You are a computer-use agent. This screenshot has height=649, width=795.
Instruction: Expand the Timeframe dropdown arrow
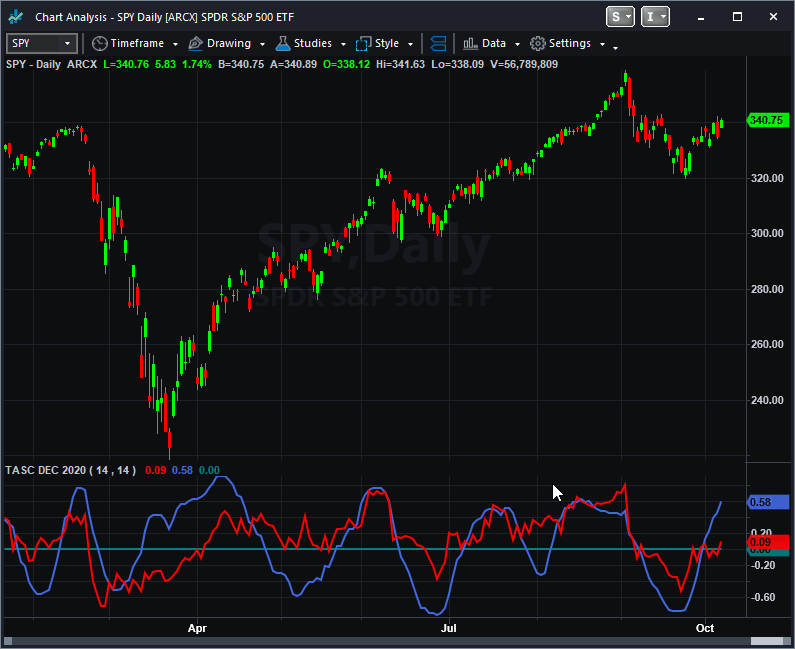(x=175, y=45)
